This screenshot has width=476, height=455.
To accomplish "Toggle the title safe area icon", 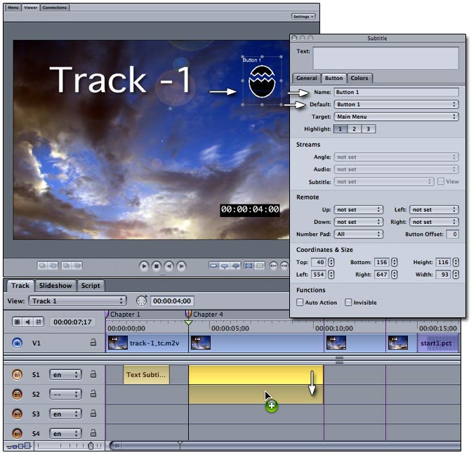I will tap(260, 266).
